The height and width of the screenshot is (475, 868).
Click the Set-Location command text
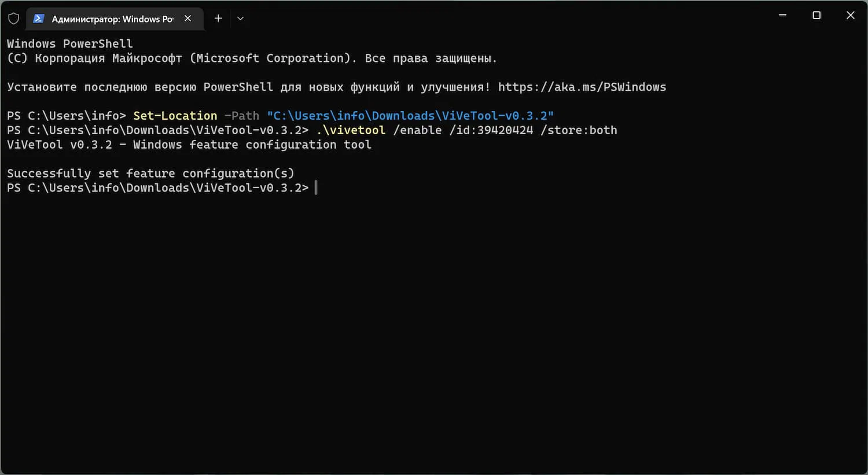pyautogui.click(x=175, y=116)
